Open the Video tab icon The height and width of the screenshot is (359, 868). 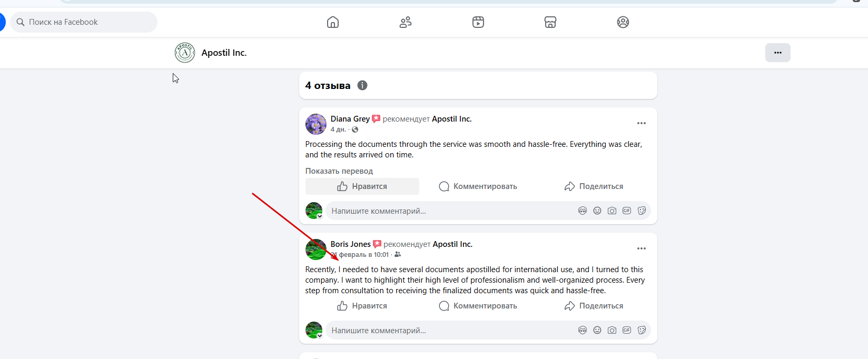point(478,22)
